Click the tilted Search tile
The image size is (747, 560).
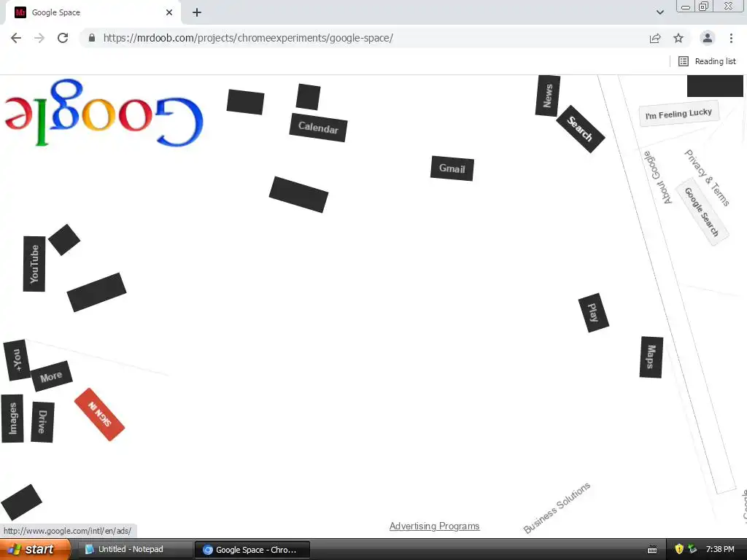click(580, 129)
